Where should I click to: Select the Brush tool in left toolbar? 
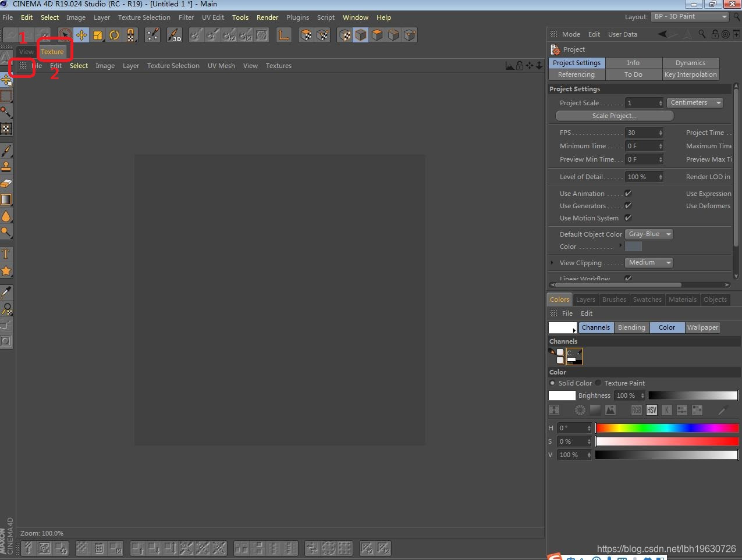tap(6, 151)
